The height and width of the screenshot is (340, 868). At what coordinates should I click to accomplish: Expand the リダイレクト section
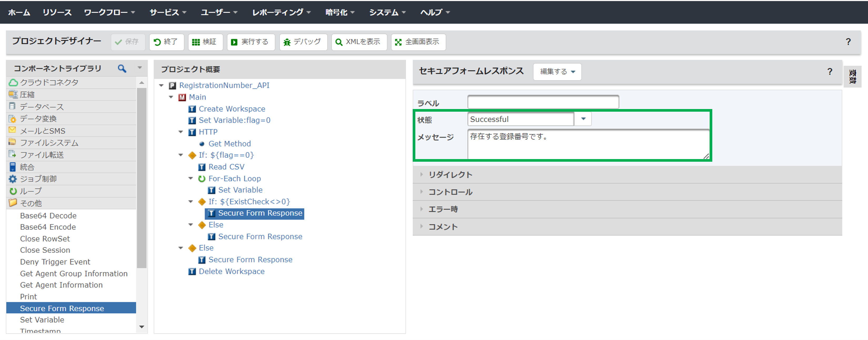627,175
